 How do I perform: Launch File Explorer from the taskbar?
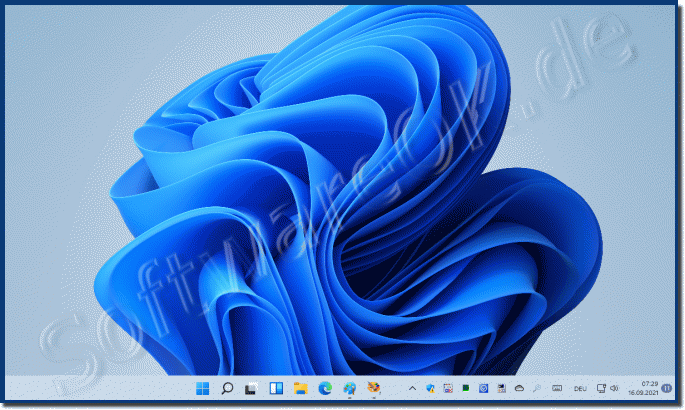point(301,388)
